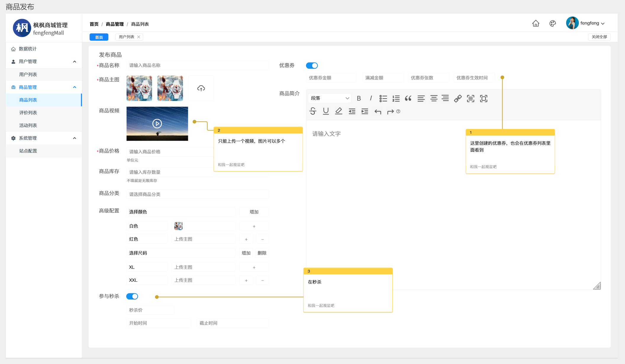Click the insert link icon
Viewport: 625px width, 364px height.
tap(458, 98)
